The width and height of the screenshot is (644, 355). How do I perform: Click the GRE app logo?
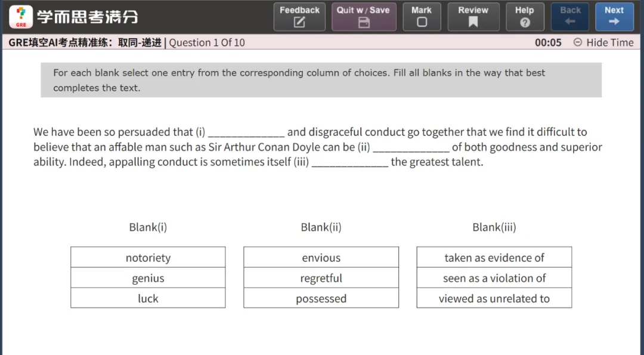[21, 17]
